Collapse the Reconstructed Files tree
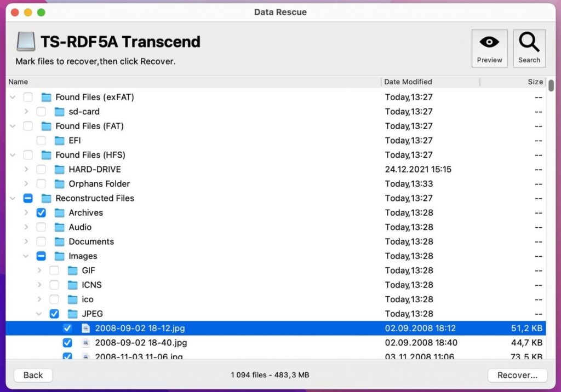The height and width of the screenshot is (392, 561). click(13, 198)
